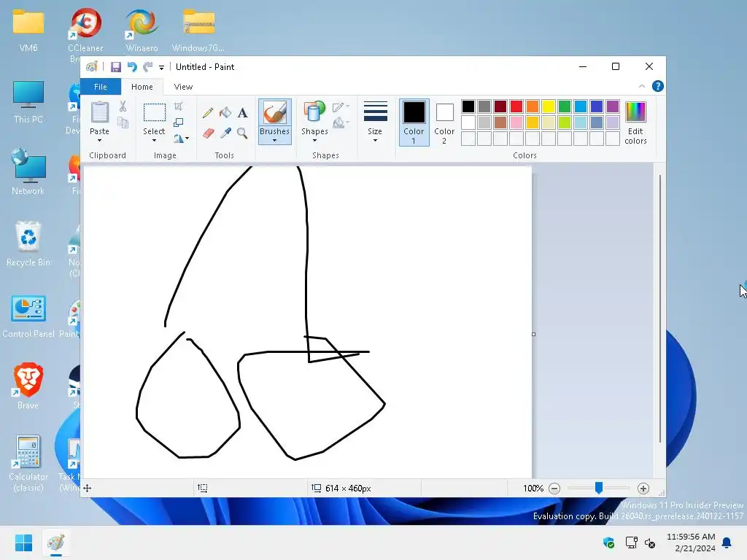Select the Pencil tool
Screen dimensions: 747x560
coord(208,113)
